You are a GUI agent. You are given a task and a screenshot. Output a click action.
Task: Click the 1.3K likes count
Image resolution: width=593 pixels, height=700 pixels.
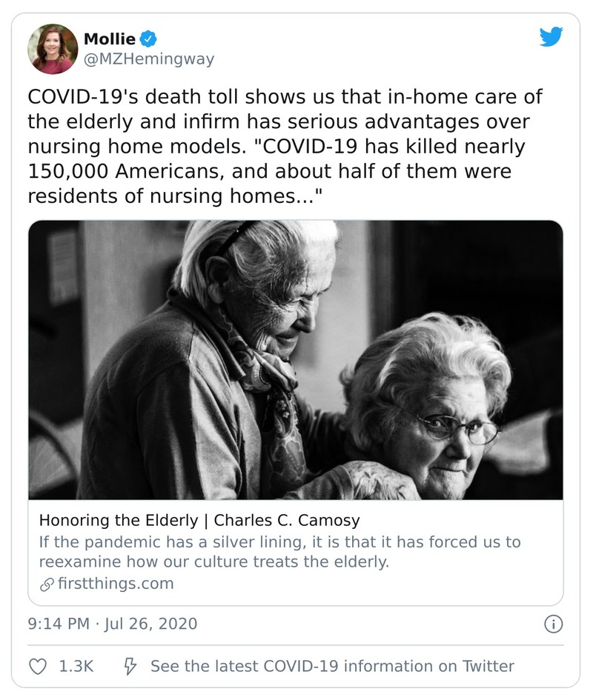(x=76, y=666)
